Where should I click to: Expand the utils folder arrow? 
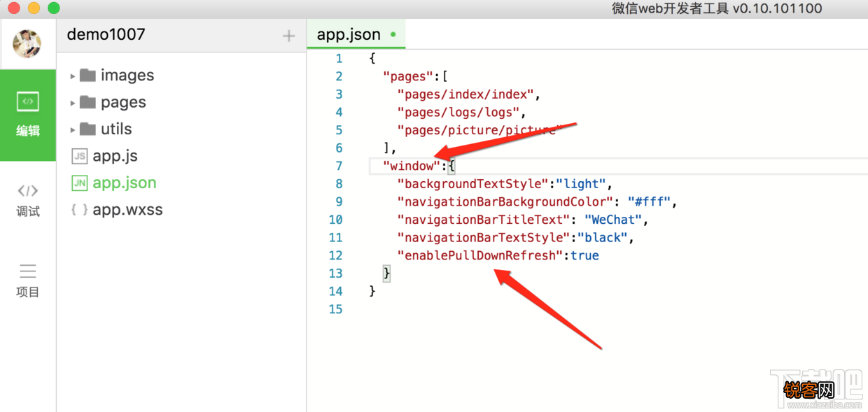pyautogui.click(x=73, y=129)
